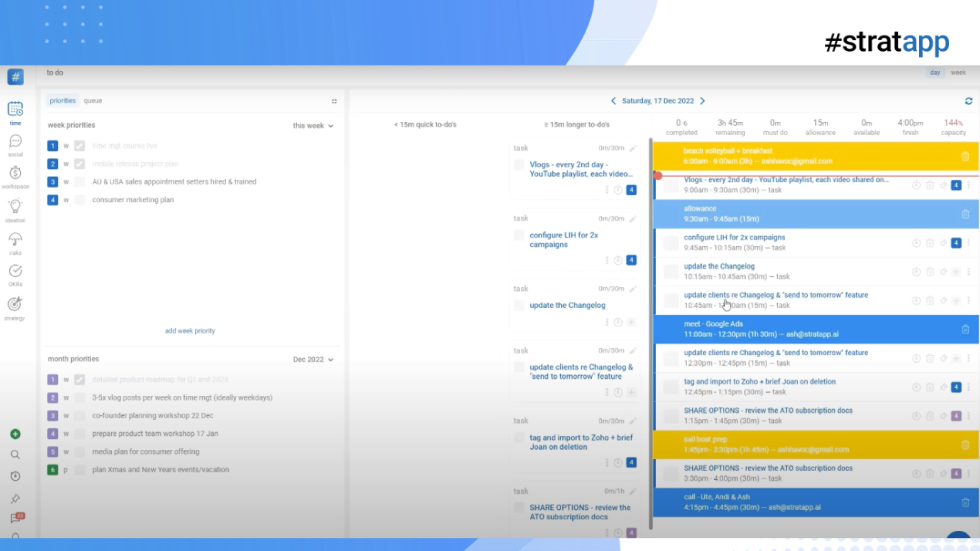Tick scheduled configure LIH for 2x campaigns checkbox
This screenshot has width=980, height=551.
pyautogui.click(x=671, y=243)
